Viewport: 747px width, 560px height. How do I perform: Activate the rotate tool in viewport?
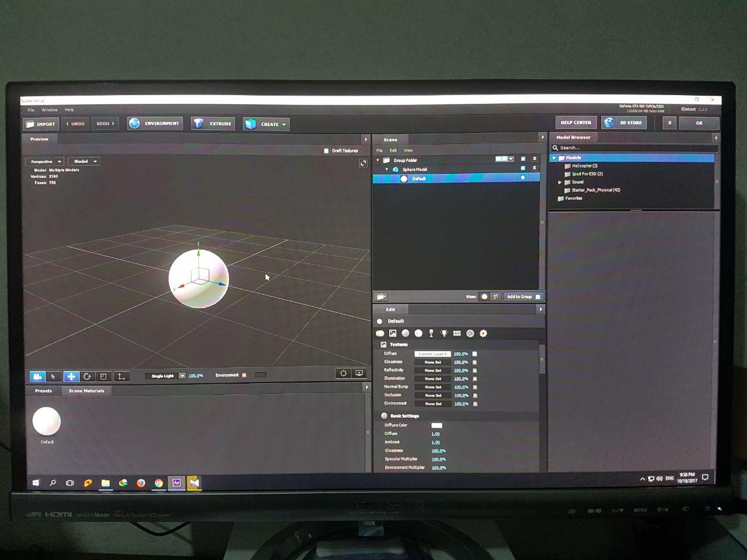coord(87,376)
